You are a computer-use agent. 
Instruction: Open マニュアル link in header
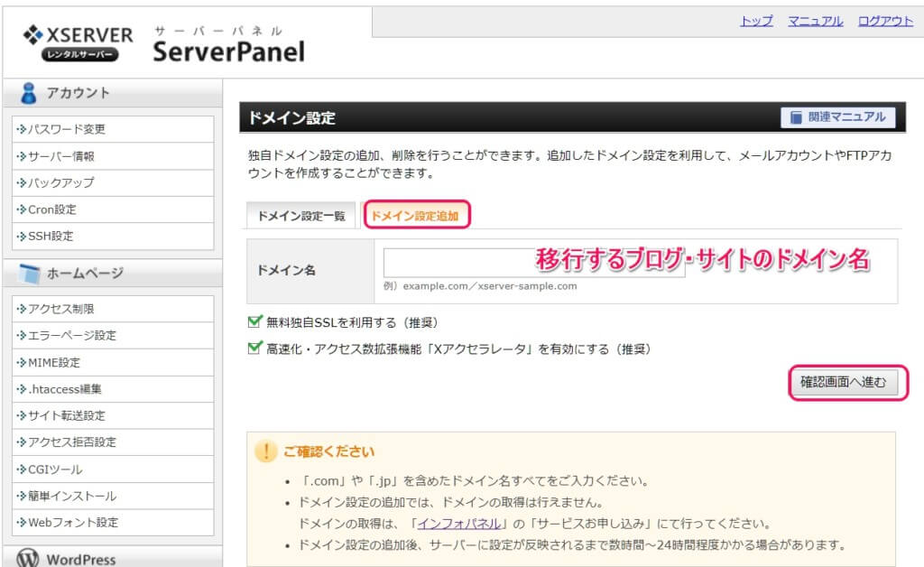815,21
